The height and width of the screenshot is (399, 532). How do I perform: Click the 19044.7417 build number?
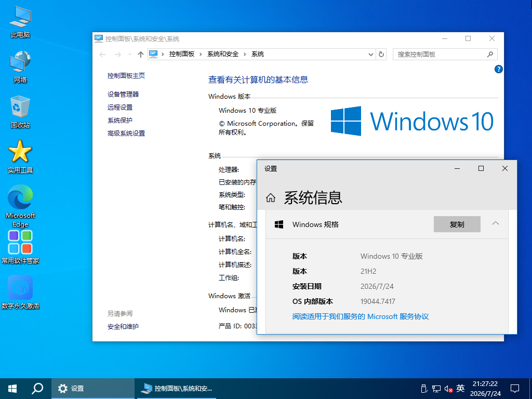pos(378,301)
